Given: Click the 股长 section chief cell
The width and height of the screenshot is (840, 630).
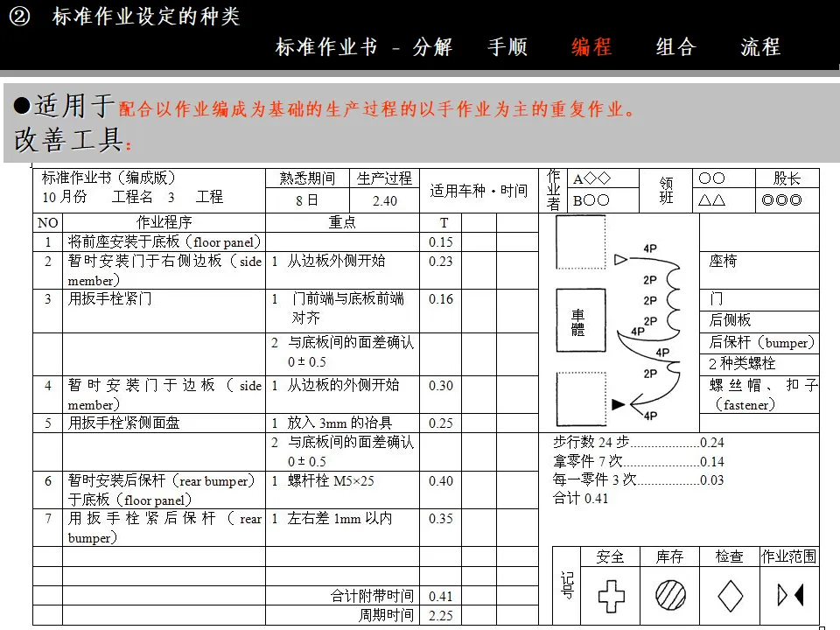Looking at the screenshot, I should coord(787,178).
